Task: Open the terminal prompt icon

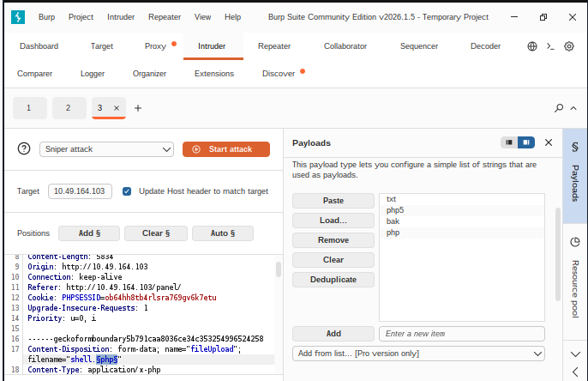Action: click(550, 46)
